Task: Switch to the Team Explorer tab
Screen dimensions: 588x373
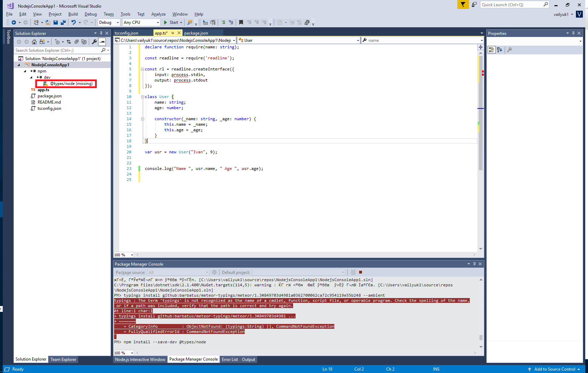Action: click(63, 360)
